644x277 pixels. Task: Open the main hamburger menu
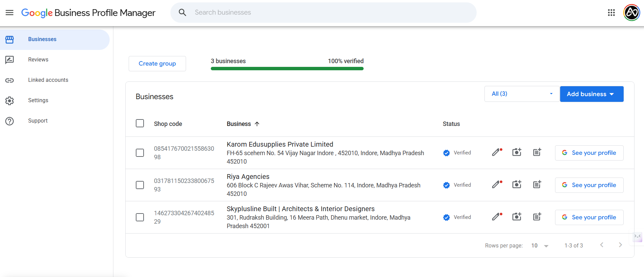[x=10, y=13]
